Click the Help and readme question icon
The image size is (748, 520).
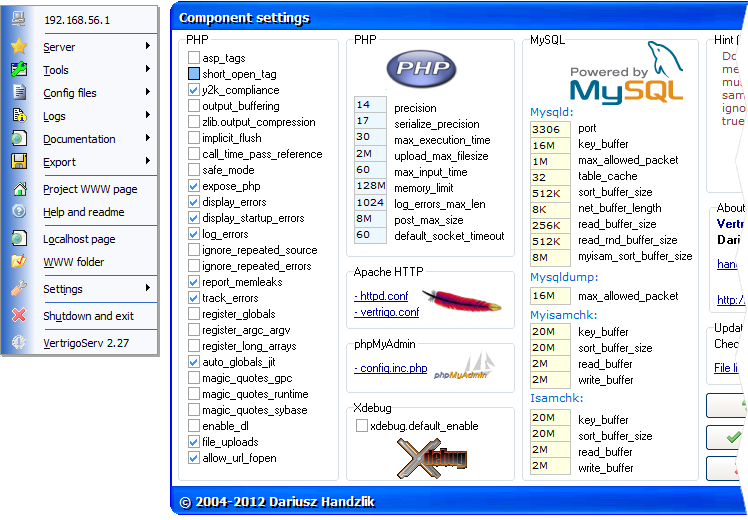[x=19, y=211]
